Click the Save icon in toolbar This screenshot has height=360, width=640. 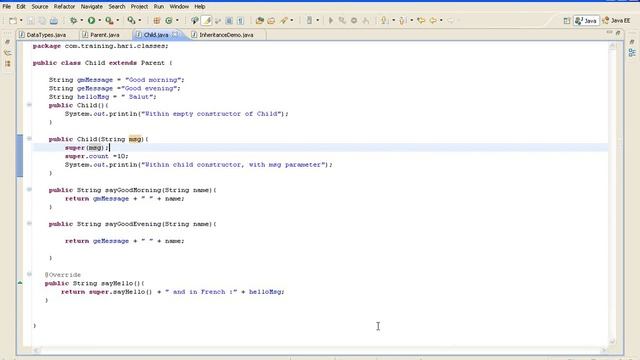pyautogui.click(x=31, y=20)
